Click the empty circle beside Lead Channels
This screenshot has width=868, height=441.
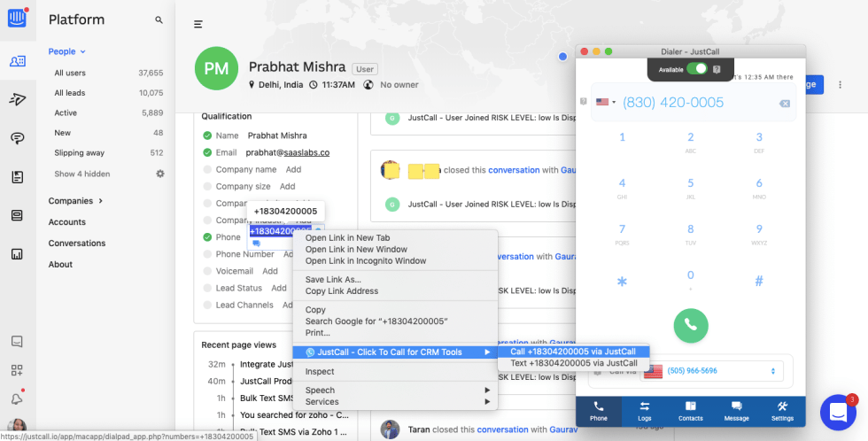(207, 305)
